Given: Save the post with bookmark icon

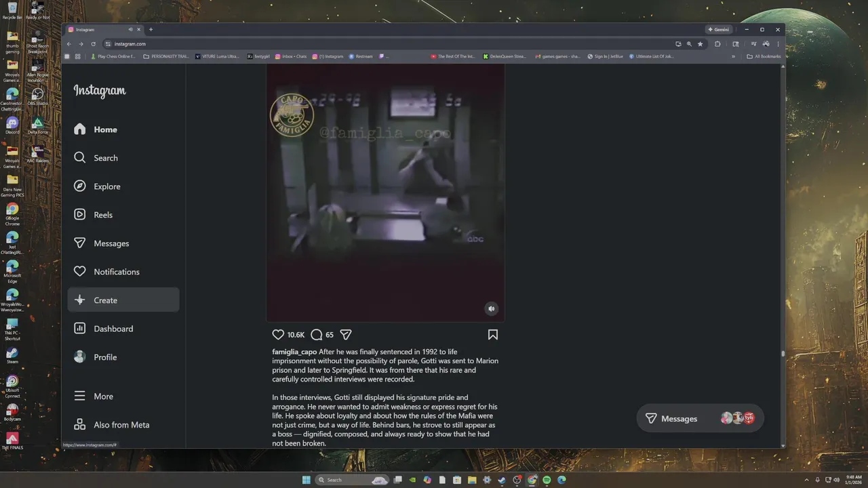Looking at the screenshot, I should pyautogui.click(x=493, y=335).
